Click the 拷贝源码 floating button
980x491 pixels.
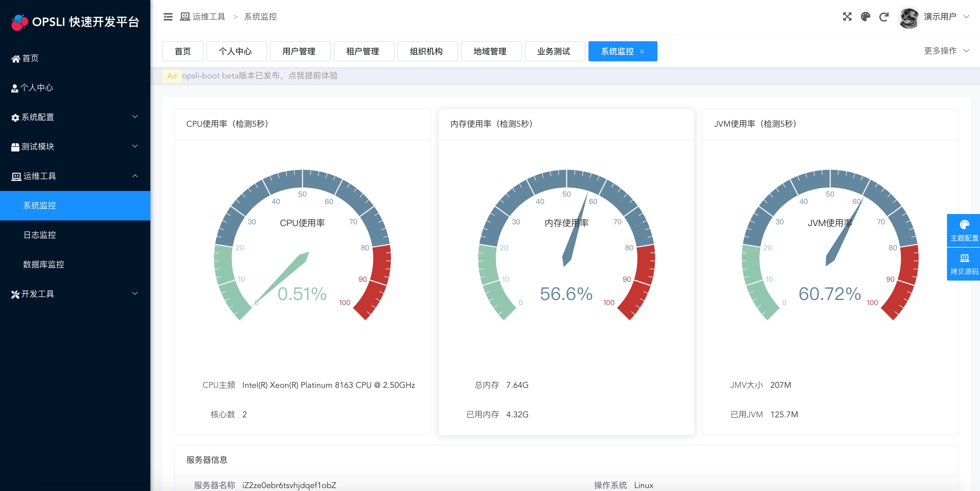click(x=964, y=264)
